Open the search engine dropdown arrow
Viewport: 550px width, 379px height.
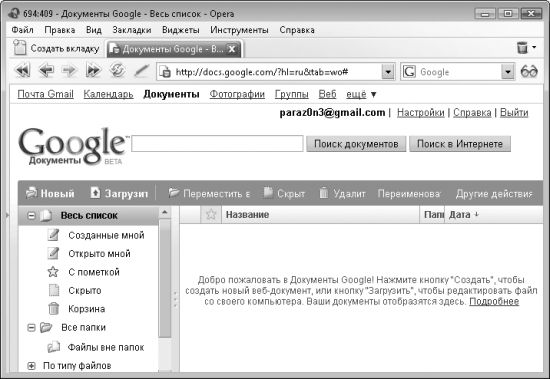[x=508, y=72]
